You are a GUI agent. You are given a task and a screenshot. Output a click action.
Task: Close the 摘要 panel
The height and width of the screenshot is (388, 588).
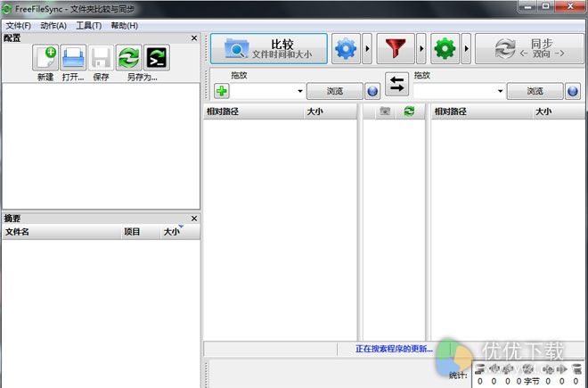194,219
